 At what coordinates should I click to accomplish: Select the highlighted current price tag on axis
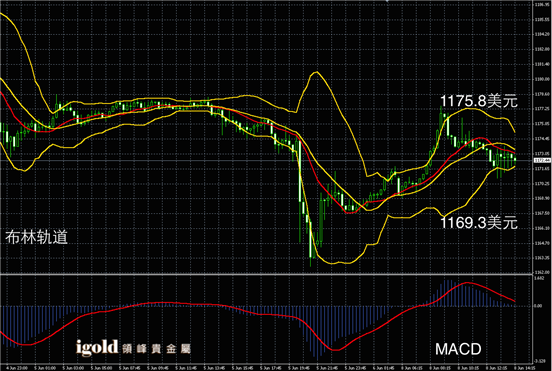542,161
